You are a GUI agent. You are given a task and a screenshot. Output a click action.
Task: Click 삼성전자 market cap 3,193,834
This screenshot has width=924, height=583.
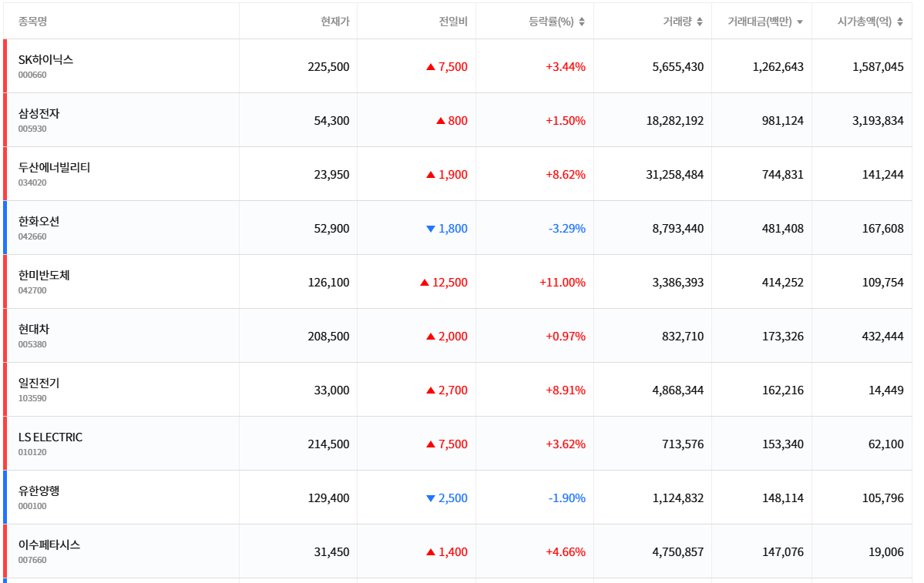click(878, 121)
